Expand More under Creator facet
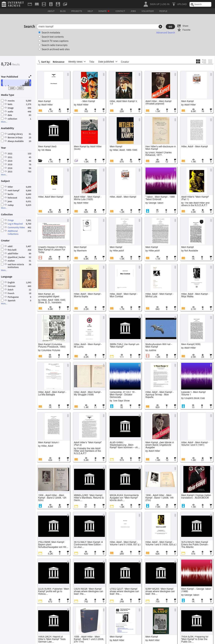This screenshot has height=644, width=215. coord(4,270)
